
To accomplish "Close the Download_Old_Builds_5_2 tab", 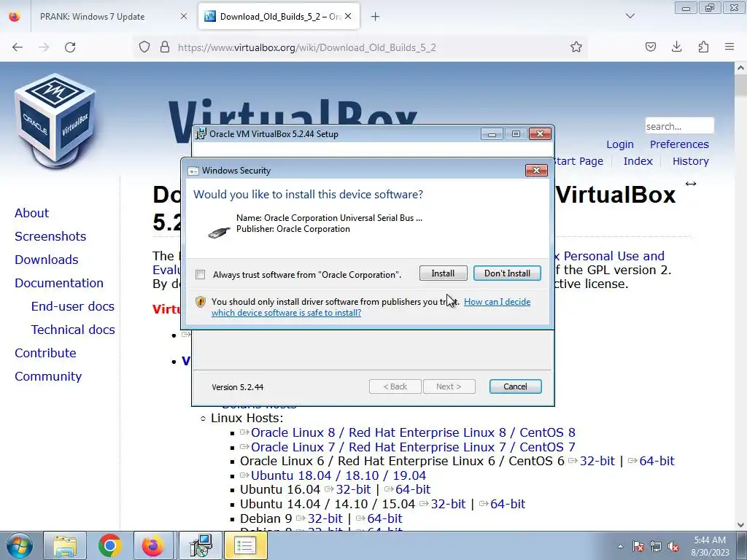I will [x=348, y=16].
